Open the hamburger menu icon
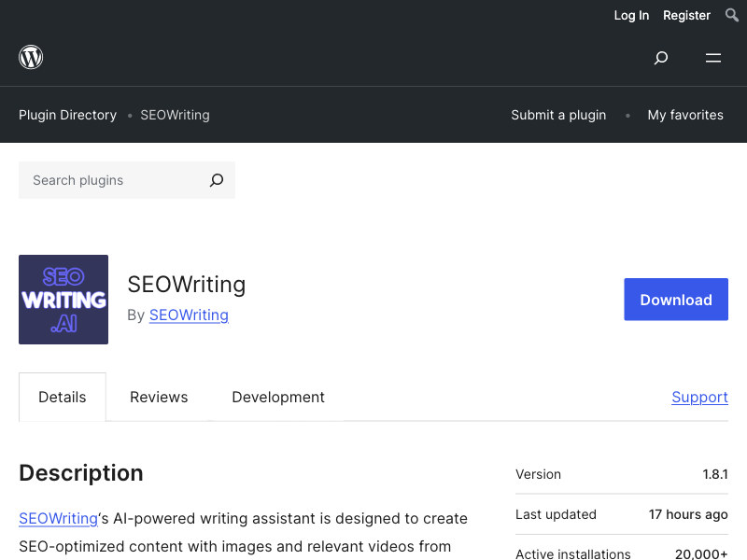747x560 pixels. coord(713,58)
